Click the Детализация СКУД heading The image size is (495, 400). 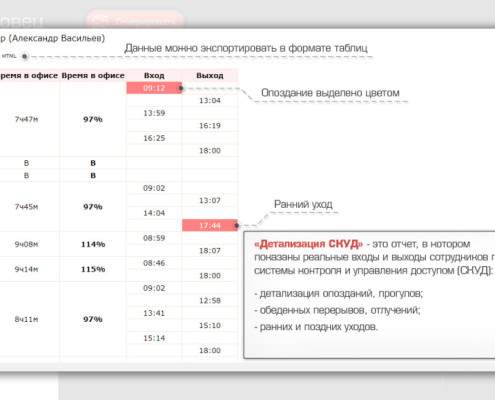(x=308, y=244)
